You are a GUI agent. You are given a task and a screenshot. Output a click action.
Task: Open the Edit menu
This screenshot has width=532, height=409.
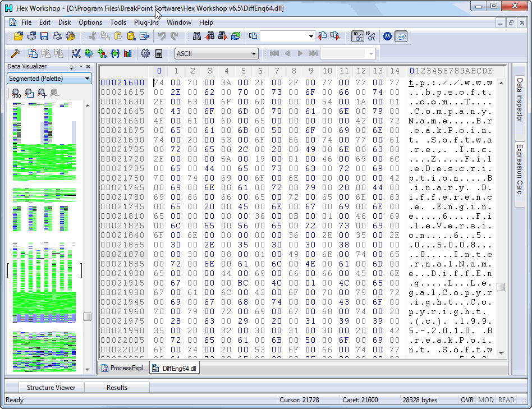45,22
